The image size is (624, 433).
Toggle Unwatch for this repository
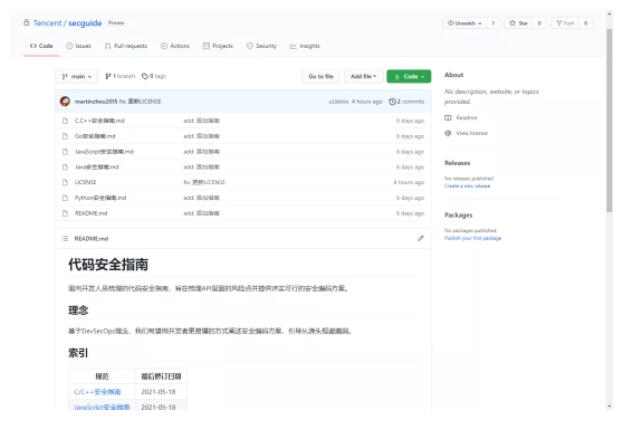pyautogui.click(x=471, y=22)
